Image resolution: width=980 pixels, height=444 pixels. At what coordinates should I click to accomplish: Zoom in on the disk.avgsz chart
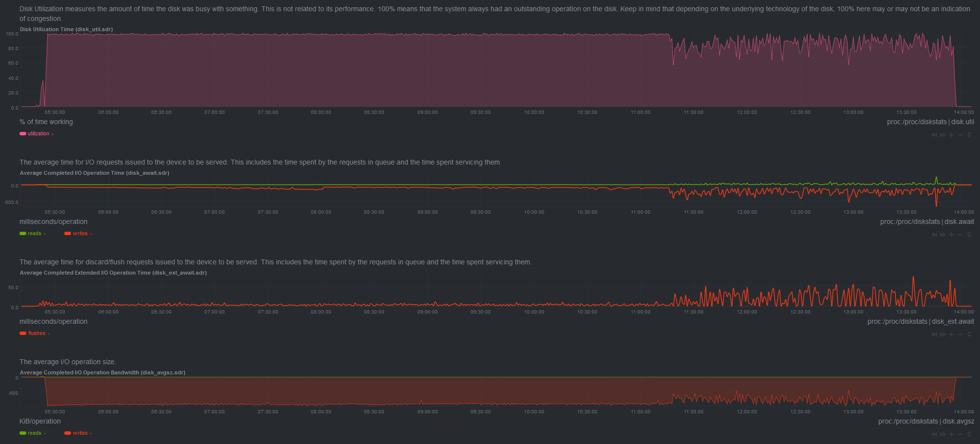pyautogui.click(x=951, y=434)
